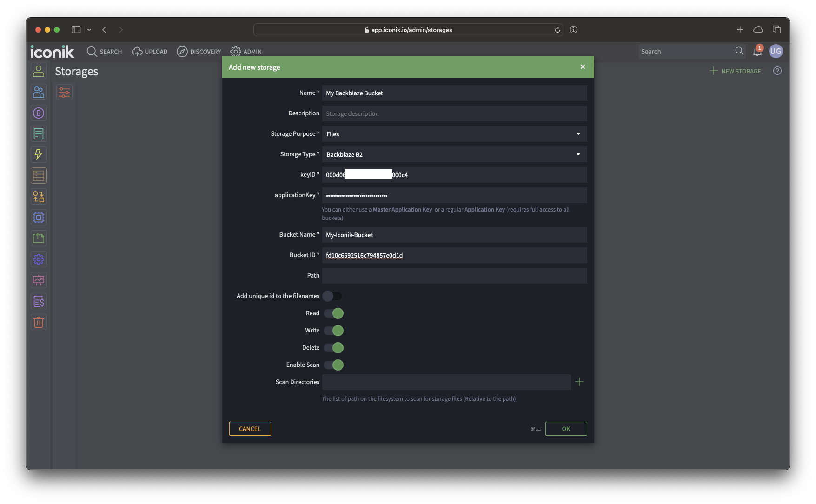The image size is (816, 504).
Task: Open the UPLOAD menu item
Action: point(150,52)
